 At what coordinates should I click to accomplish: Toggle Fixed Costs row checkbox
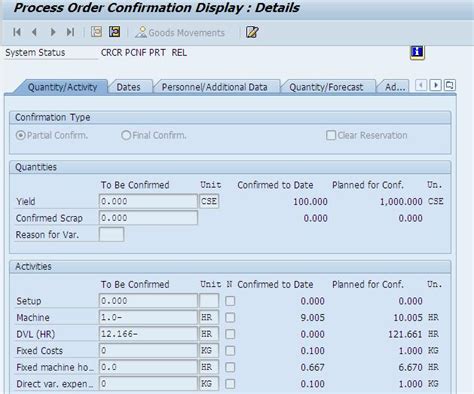(x=230, y=351)
